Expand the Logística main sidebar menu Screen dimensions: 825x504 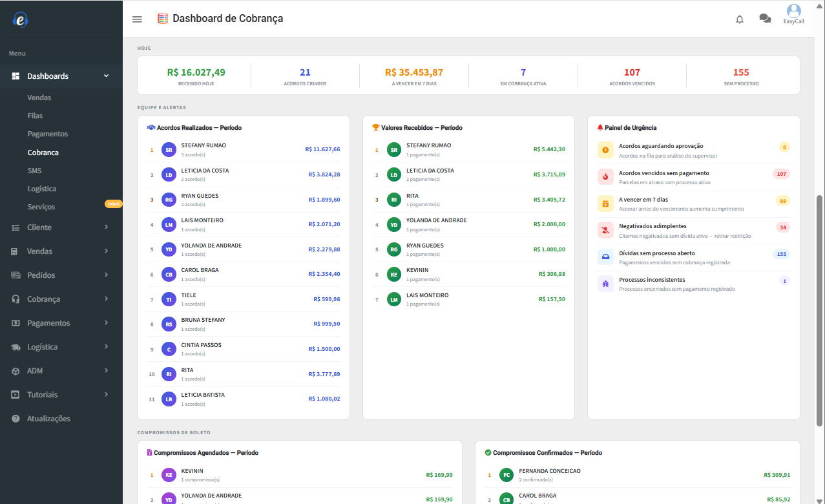(61, 347)
